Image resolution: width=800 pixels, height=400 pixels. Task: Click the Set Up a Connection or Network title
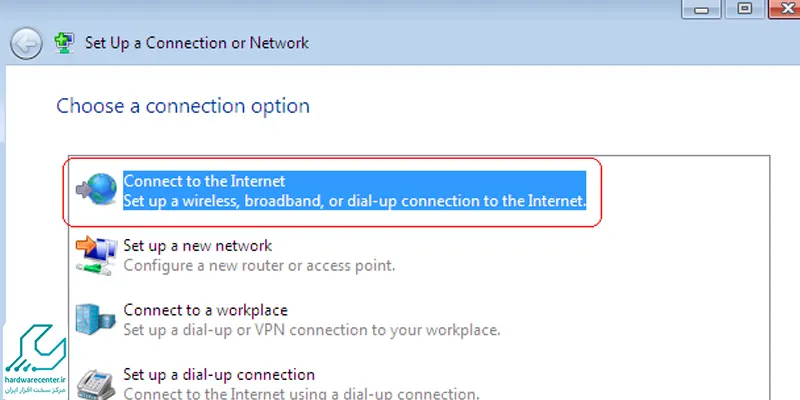pyautogui.click(x=196, y=43)
